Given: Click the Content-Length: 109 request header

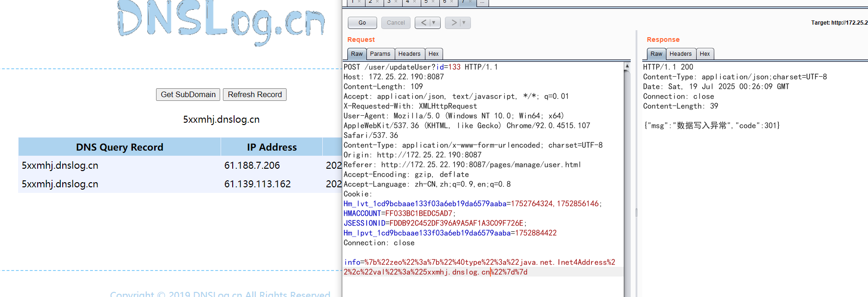Looking at the screenshot, I should pos(383,86).
